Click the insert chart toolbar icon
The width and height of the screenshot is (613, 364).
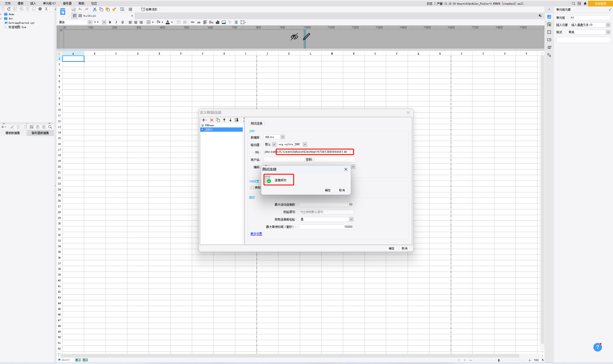click(x=217, y=22)
